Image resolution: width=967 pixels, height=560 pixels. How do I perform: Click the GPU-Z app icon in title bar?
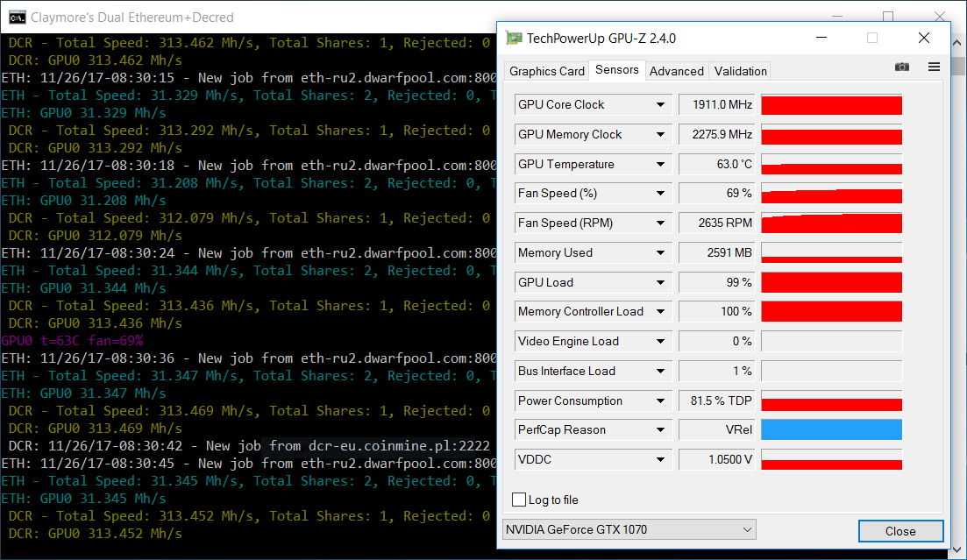514,39
